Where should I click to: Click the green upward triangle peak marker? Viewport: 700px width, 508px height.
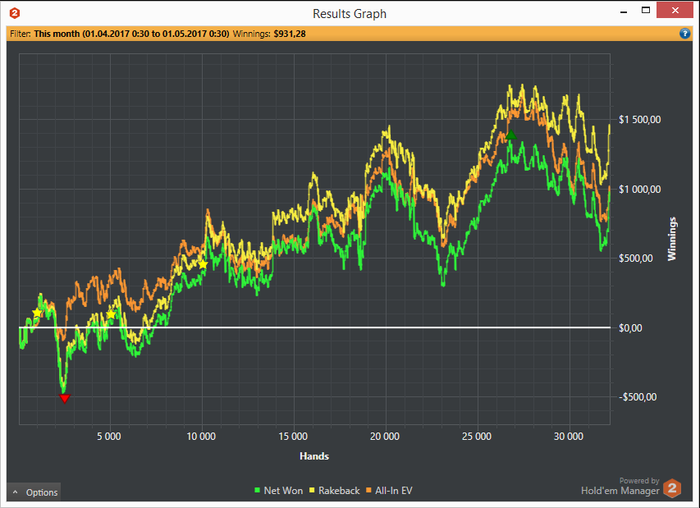(511, 134)
